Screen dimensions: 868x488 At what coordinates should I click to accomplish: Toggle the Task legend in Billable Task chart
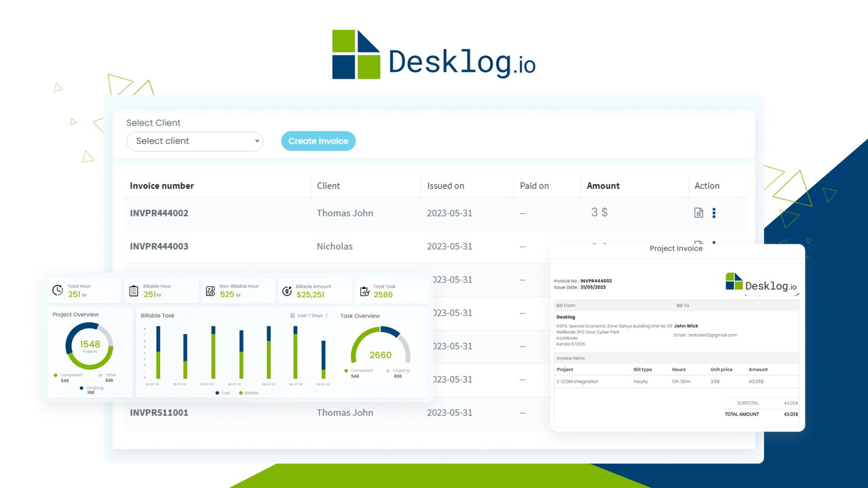pyautogui.click(x=223, y=393)
